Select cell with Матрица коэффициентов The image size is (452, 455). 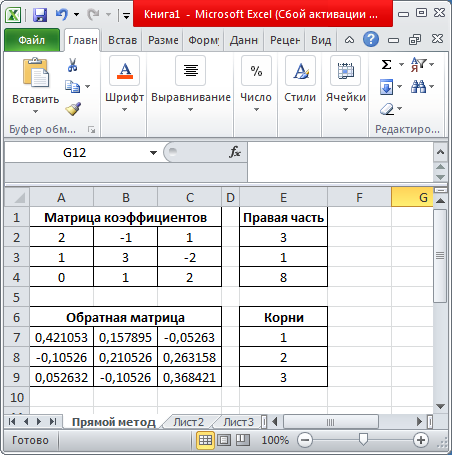pos(126,217)
